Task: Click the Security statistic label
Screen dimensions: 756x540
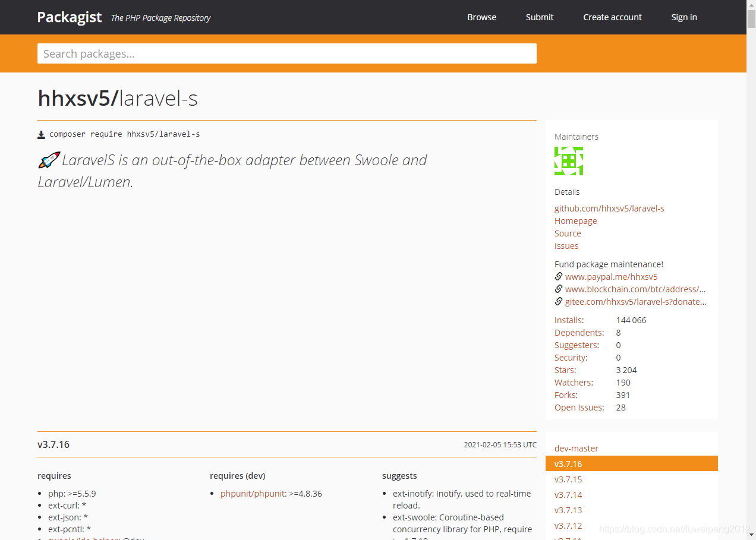Action: tap(571, 358)
